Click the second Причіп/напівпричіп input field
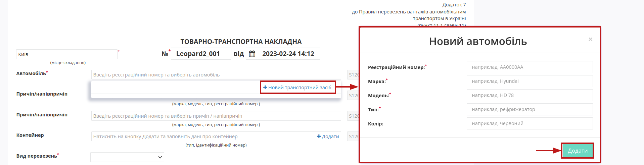This screenshot has width=644, height=165. (x=216, y=116)
